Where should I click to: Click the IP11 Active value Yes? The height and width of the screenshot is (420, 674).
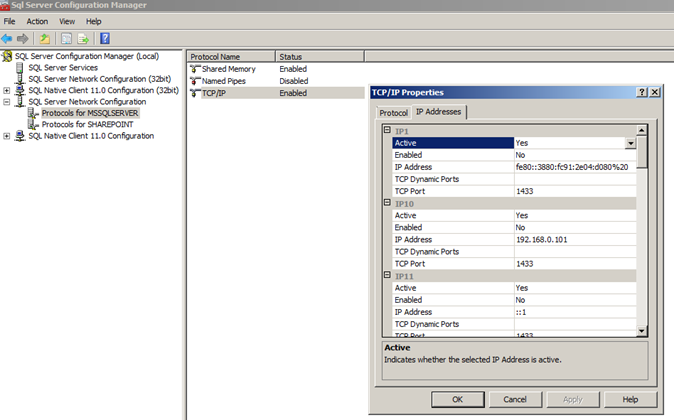pyautogui.click(x=575, y=288)
